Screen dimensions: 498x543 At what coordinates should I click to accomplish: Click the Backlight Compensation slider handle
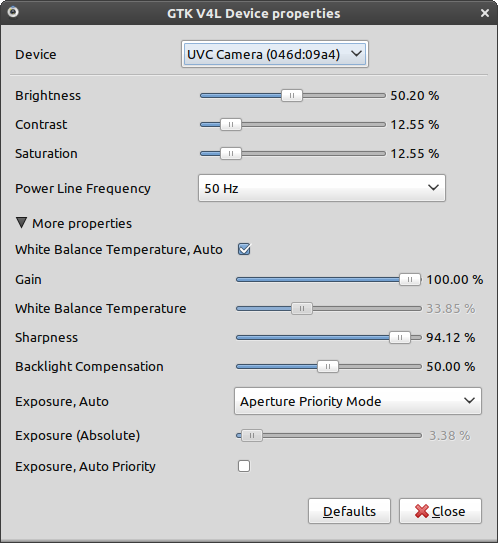click(x=328, y=366)
